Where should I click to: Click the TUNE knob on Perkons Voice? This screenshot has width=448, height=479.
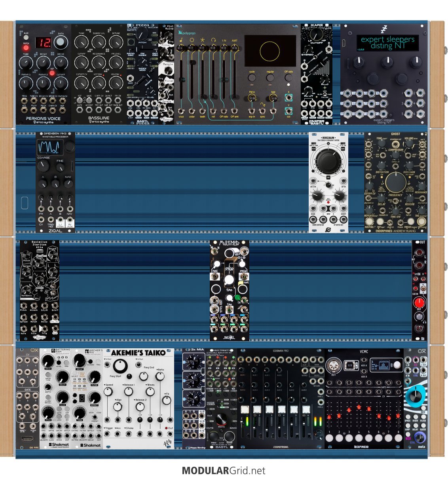(x=26, y=63)
